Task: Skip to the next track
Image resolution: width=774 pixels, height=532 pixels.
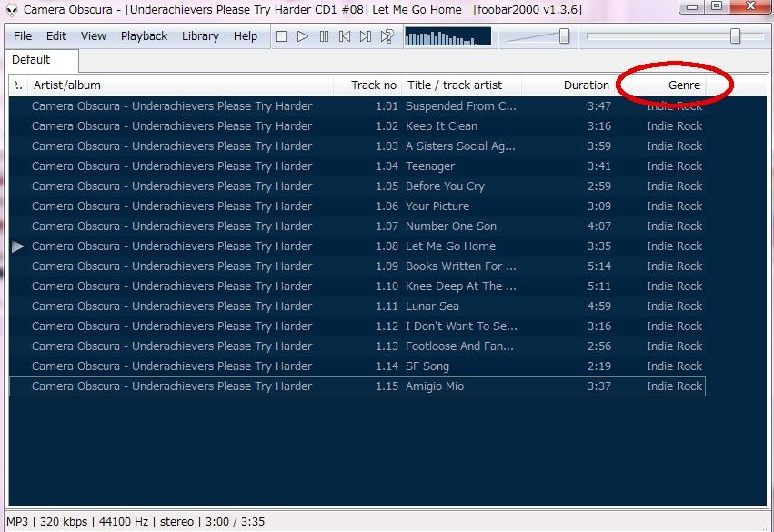Action: click(x=366, y=36)
